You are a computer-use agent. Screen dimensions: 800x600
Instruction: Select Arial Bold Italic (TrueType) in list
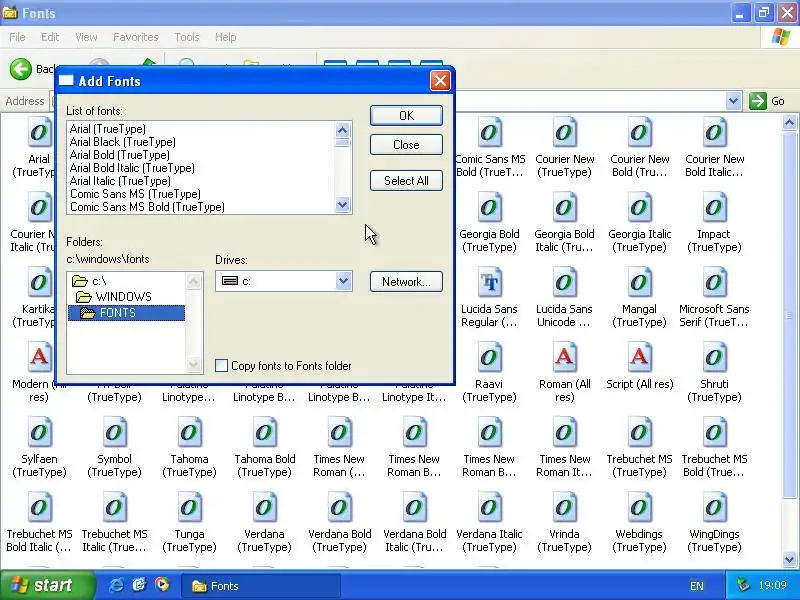pos(132,168)
